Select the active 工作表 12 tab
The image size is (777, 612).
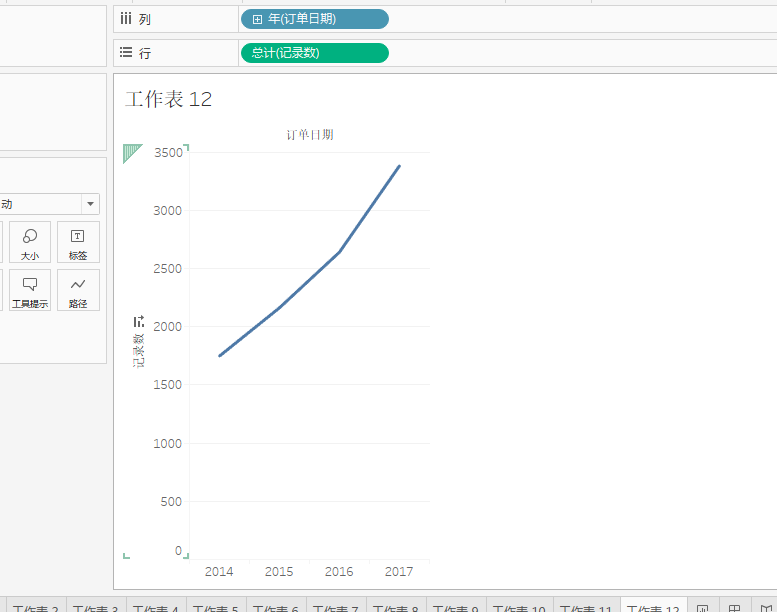653,607
